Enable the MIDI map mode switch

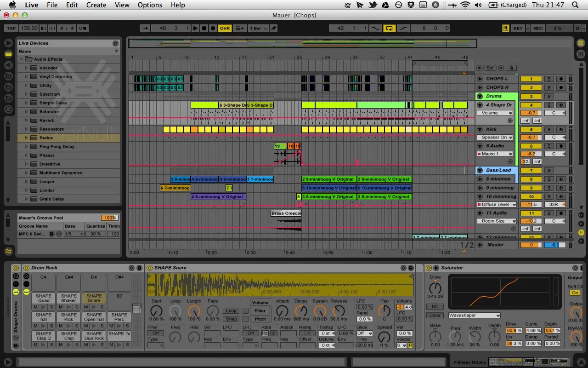538,28
